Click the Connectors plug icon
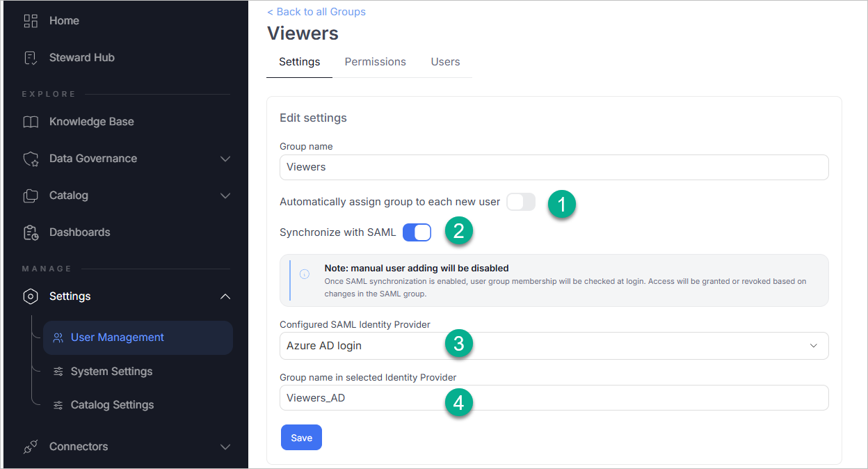The height and width of the screenshot is (469, 868). pos(31,447)
